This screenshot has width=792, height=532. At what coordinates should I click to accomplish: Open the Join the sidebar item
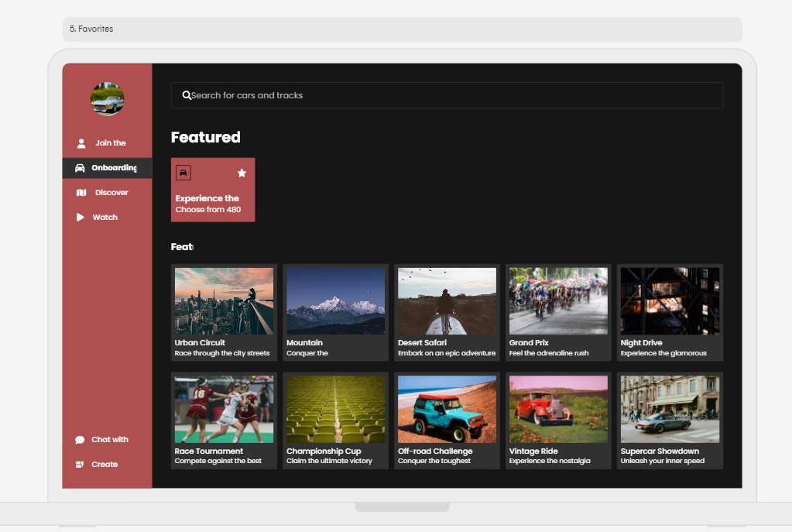[x=107, y=143]
